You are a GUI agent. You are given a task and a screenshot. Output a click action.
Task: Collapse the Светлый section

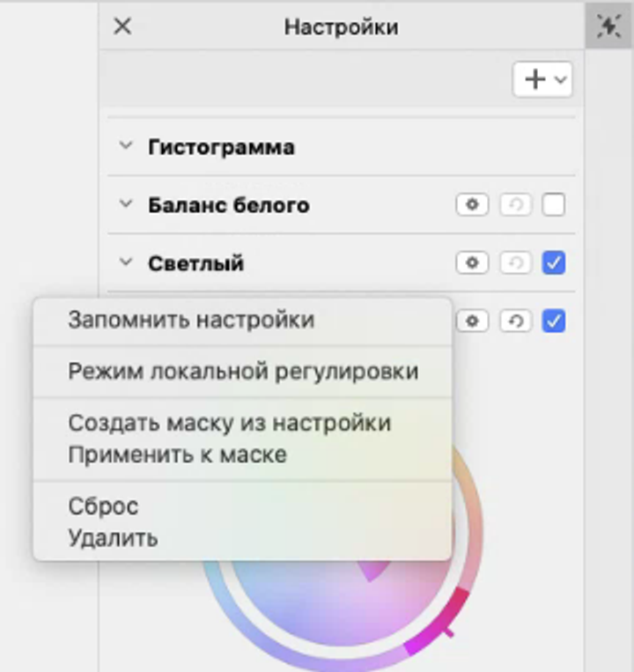[x=126, y=262]
